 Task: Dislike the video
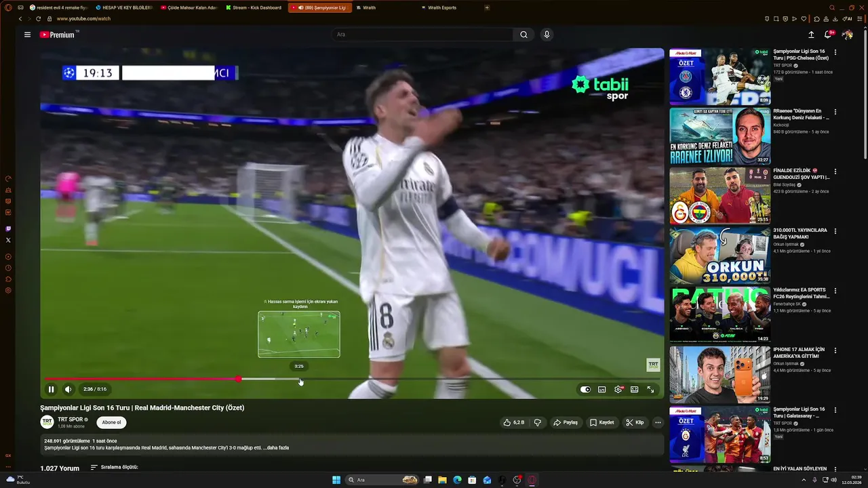[538, 422]
